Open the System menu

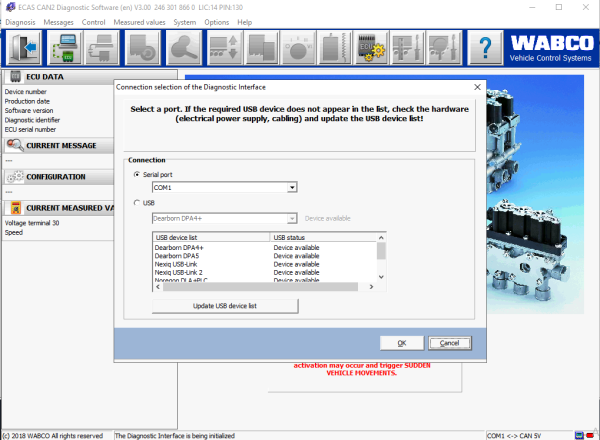tap(184, 22)
